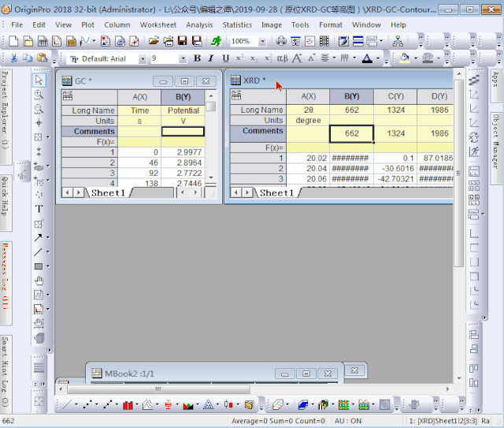The width and height of the screenshot is (504, 428).
Task: Click the Print icon in the toolbar
Action: pyautogui.click(x=282, y=41)
